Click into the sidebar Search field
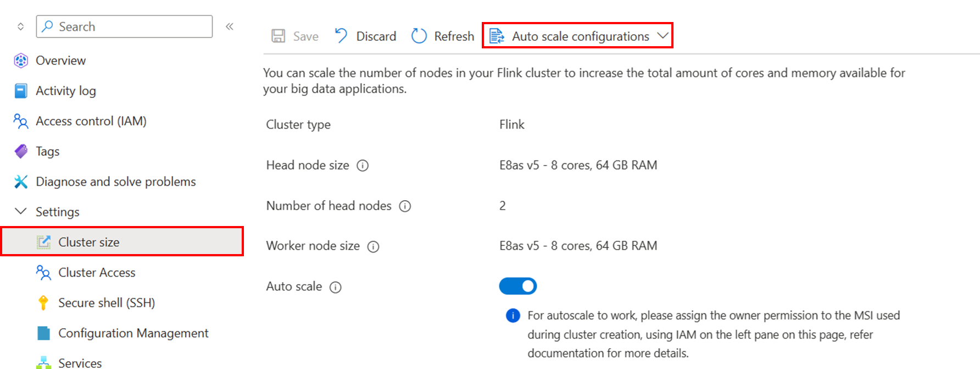This screenshot has height=369, width=980. coord(124,26)
